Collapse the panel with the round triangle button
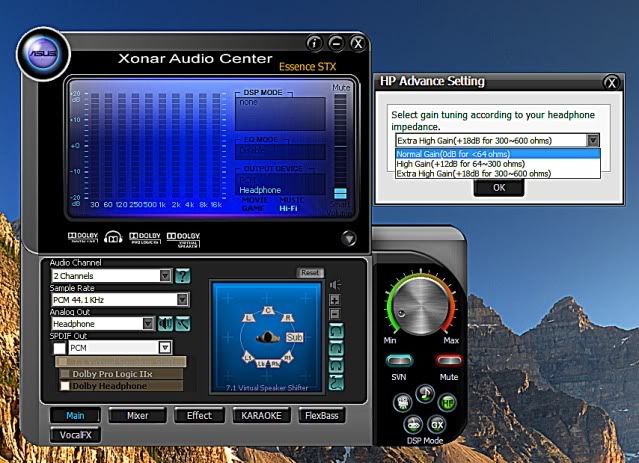Viewport: 639px width, 463px height. tap(349, 238)
